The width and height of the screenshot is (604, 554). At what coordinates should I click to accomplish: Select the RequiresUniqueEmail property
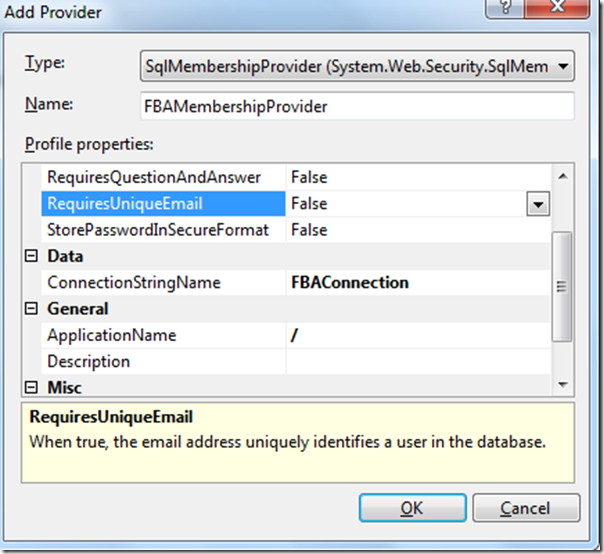pyautogui.click(x=125, y=204)
